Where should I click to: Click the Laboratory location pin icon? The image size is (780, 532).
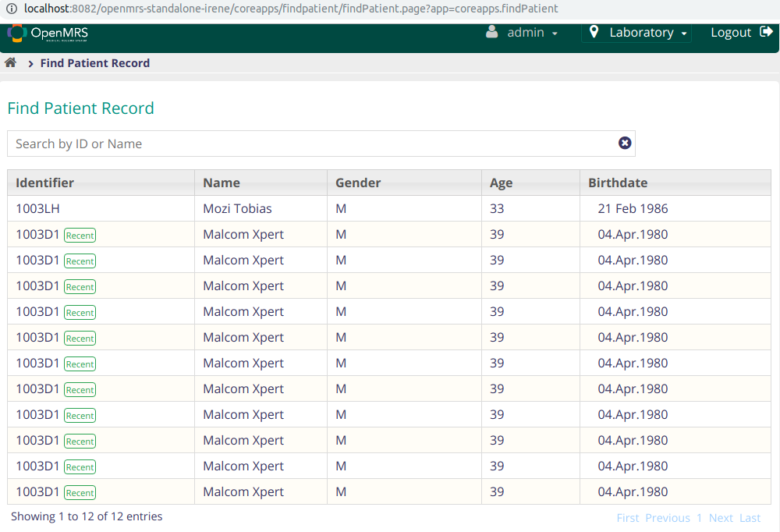pyautogui.click(x=594, y=32)
